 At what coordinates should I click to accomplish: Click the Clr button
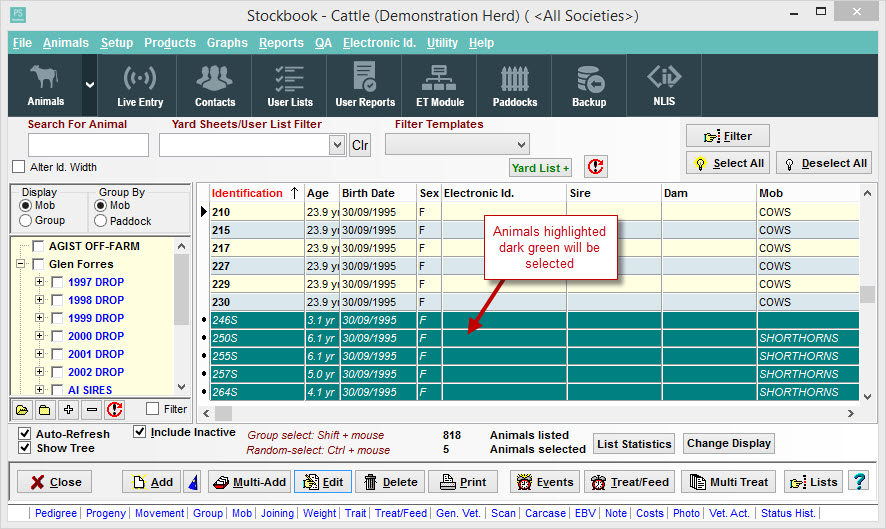tap(360, 145)
